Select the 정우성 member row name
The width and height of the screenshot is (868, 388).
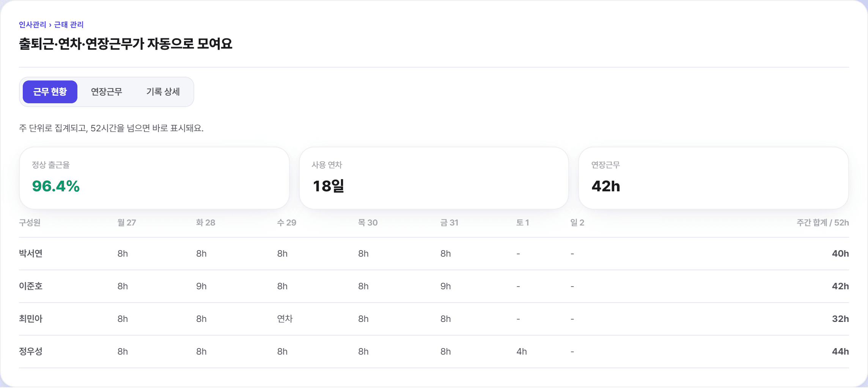[x=31, y=352]
